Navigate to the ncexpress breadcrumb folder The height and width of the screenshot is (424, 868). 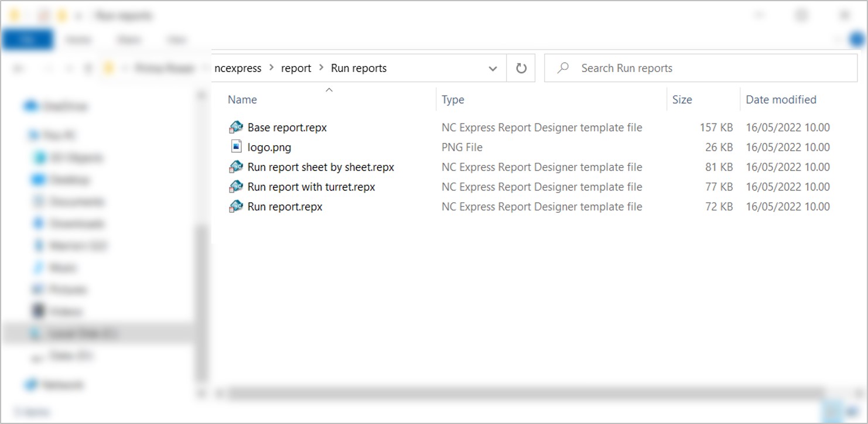pos(238,68)
